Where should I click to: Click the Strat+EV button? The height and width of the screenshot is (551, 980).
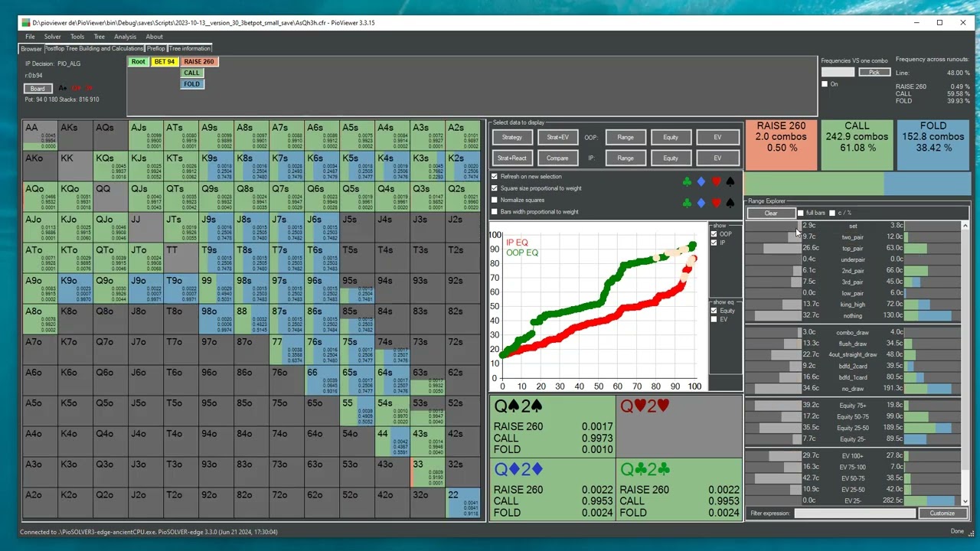click(x=557, y=137)
